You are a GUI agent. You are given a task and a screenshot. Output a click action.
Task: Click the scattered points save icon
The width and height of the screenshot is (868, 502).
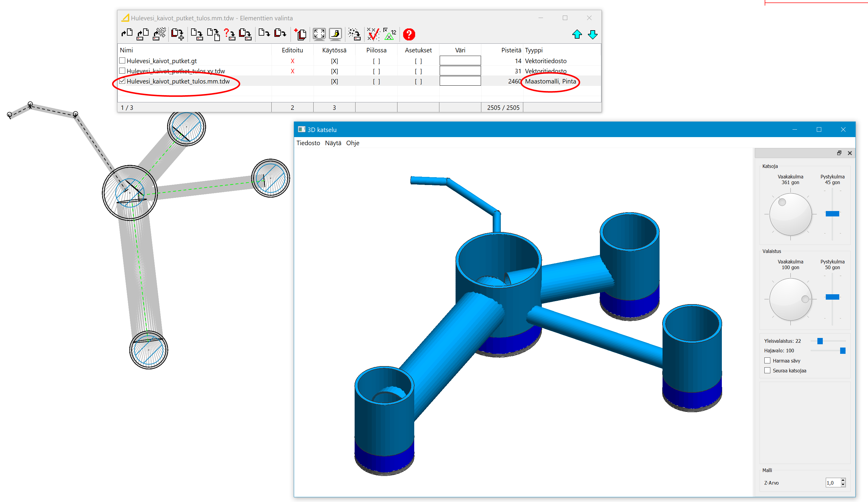[x=354, y=34]
